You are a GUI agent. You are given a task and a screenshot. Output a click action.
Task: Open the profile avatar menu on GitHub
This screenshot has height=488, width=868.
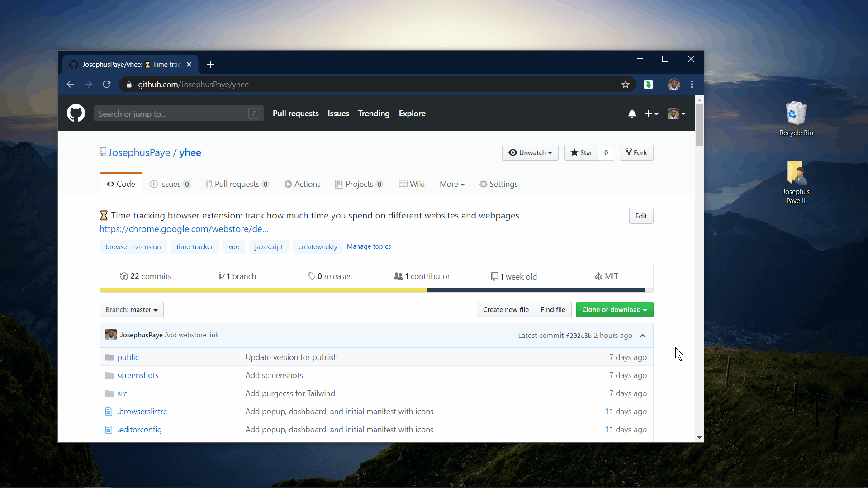676,114
